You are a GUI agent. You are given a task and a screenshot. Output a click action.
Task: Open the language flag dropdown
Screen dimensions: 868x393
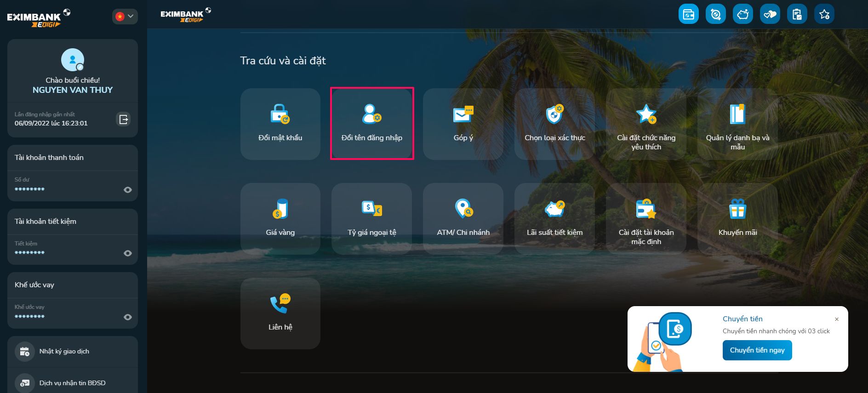click(125, 17)
